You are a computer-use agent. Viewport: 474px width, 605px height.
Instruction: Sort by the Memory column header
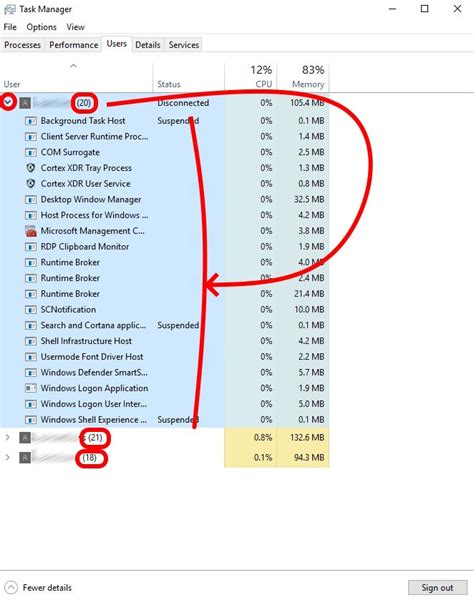click(303, 77)
